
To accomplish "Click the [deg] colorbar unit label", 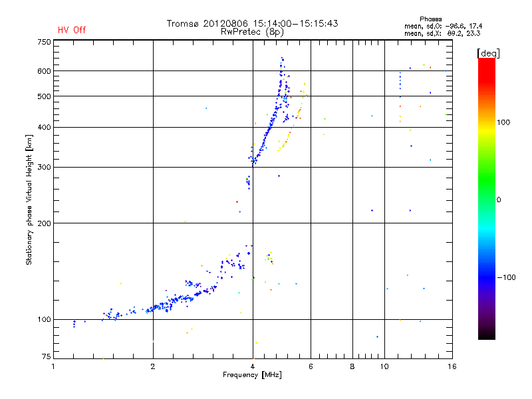I will [489, 53].
